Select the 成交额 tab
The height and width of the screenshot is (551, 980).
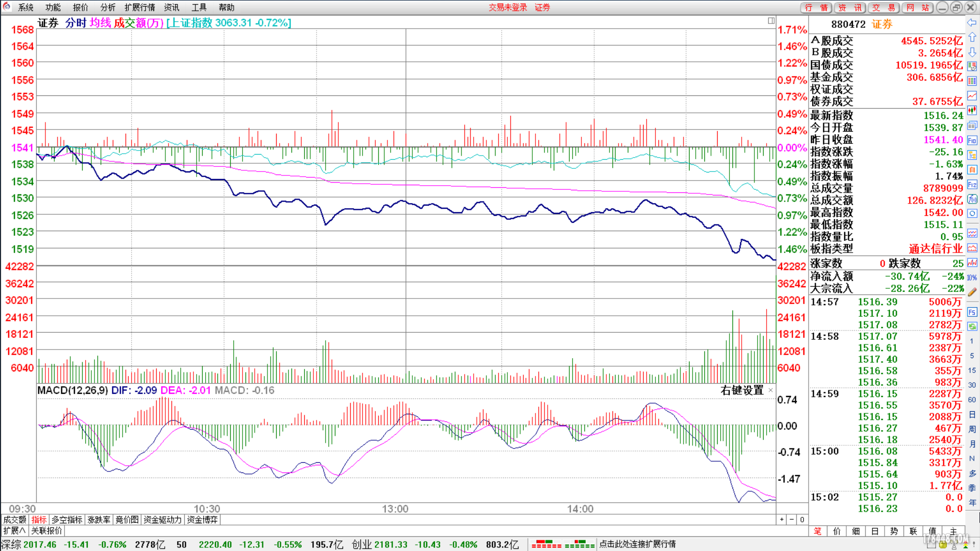[x=15, y=519]
